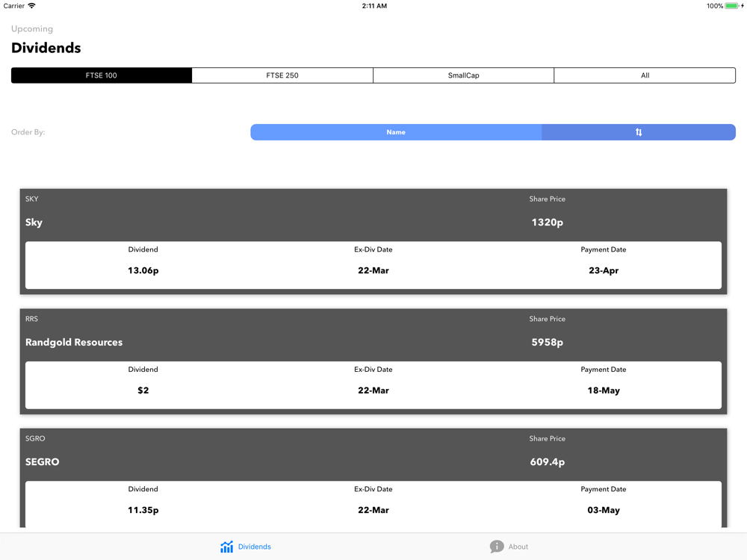Click the SEGRO ex-div date 22-Mar

pos(373,510)
